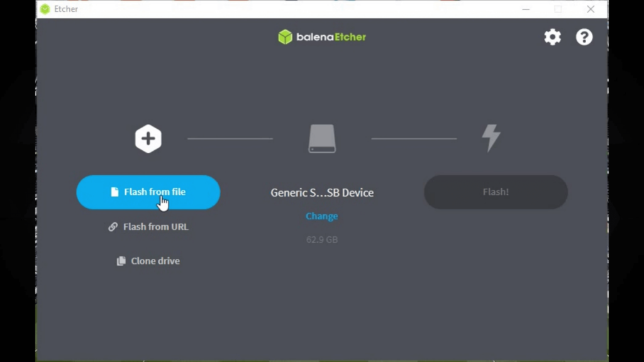Click the balenaEtcher logo
644x362 pixels.
pos(322,37)
